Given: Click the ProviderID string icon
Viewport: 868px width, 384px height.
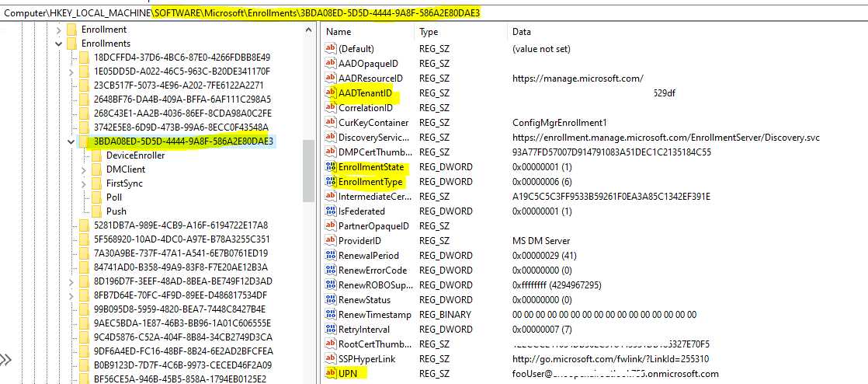Looking at the screenshot, I should pyautogui.click(x=331, y=240).
